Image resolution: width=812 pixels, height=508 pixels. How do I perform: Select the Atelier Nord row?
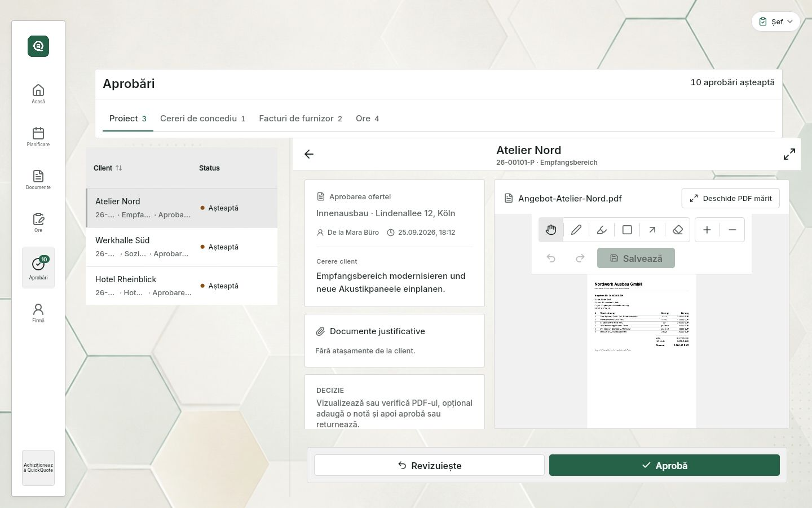(x=182, y=208)
